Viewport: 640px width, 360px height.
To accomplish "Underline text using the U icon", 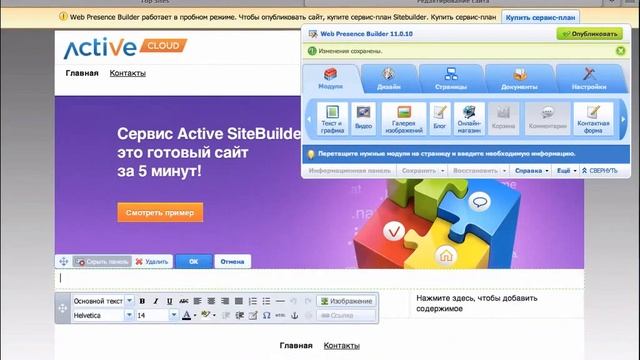I will [x=169, y=301].
